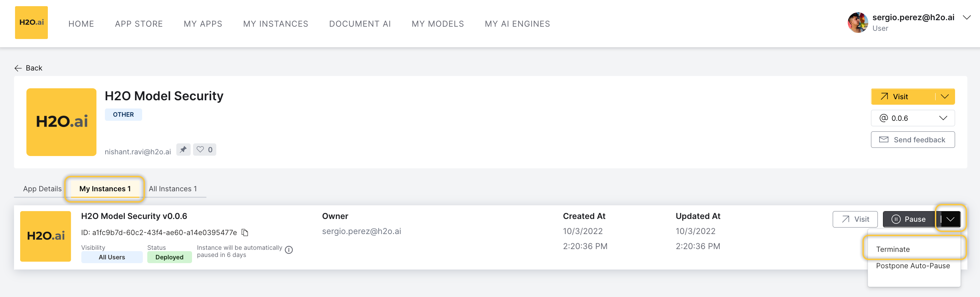Click the user profile avatar
This screenshot has width=980, height=297.
pyautogui.click(x=857, y=23)
